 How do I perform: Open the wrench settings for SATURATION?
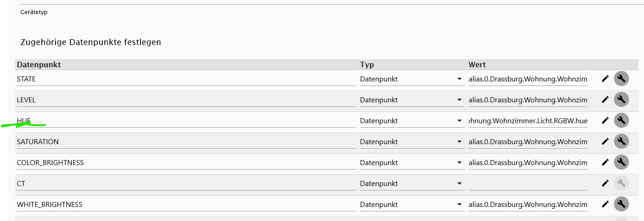[621, 141]
